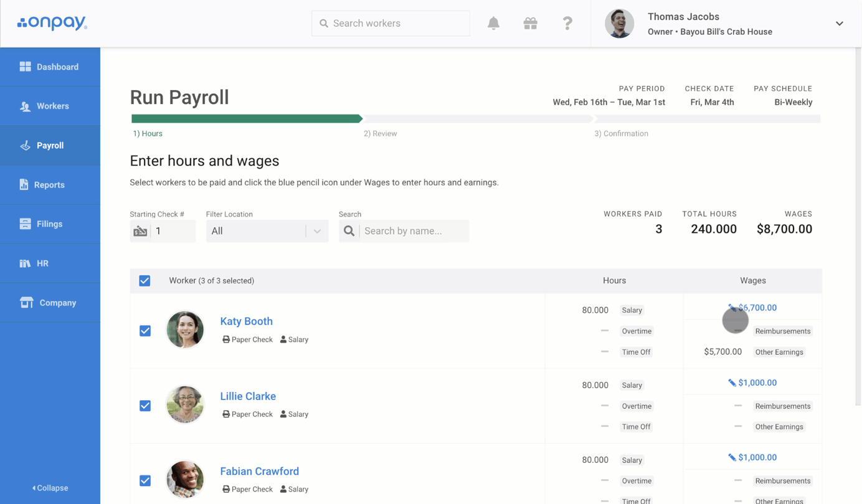862x504 pixels.
Task: Click pencil icon beside Fabian Crawford's wages
Action: coord(732,457)
